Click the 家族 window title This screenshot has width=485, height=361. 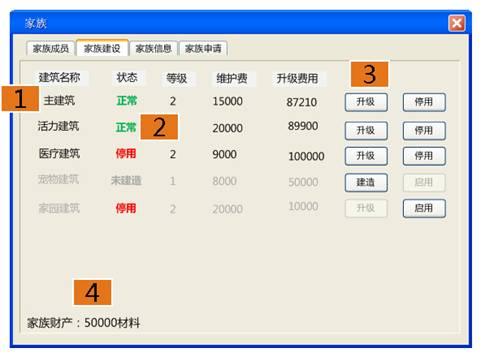point(36,23)
